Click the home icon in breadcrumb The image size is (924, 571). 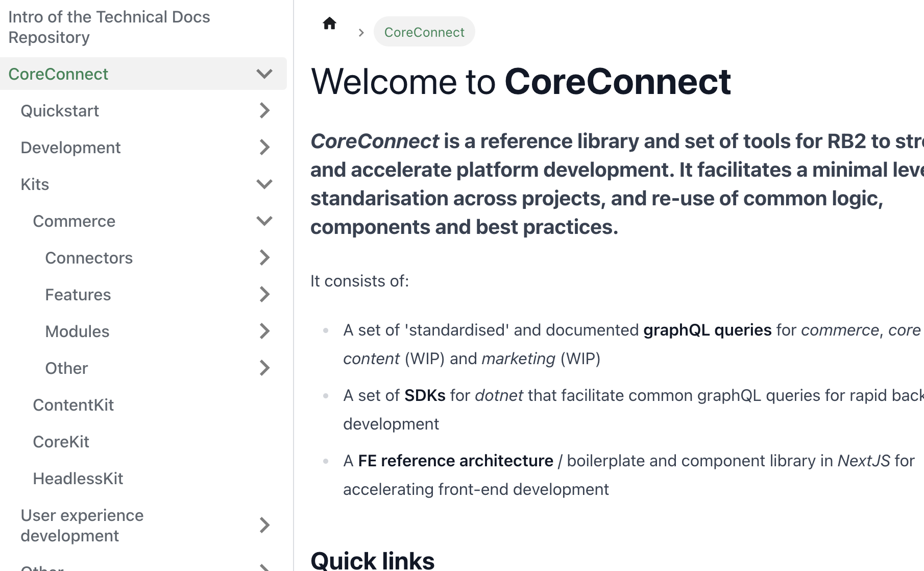coord(329,23)
